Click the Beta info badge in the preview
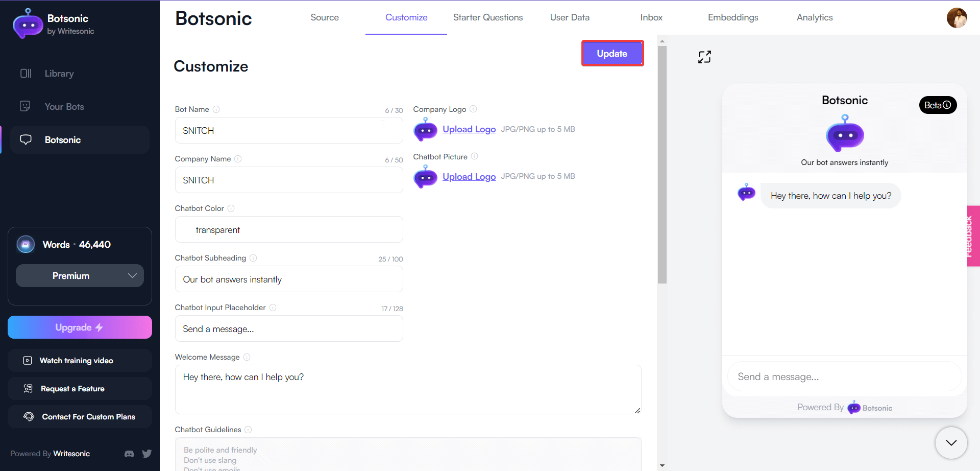Screen dimensions: 980x471 [938, 105]
